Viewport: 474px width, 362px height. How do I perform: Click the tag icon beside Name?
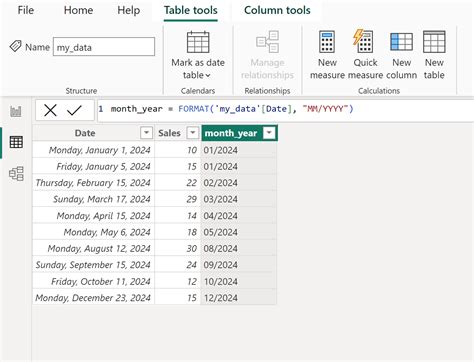pos(15,46)
